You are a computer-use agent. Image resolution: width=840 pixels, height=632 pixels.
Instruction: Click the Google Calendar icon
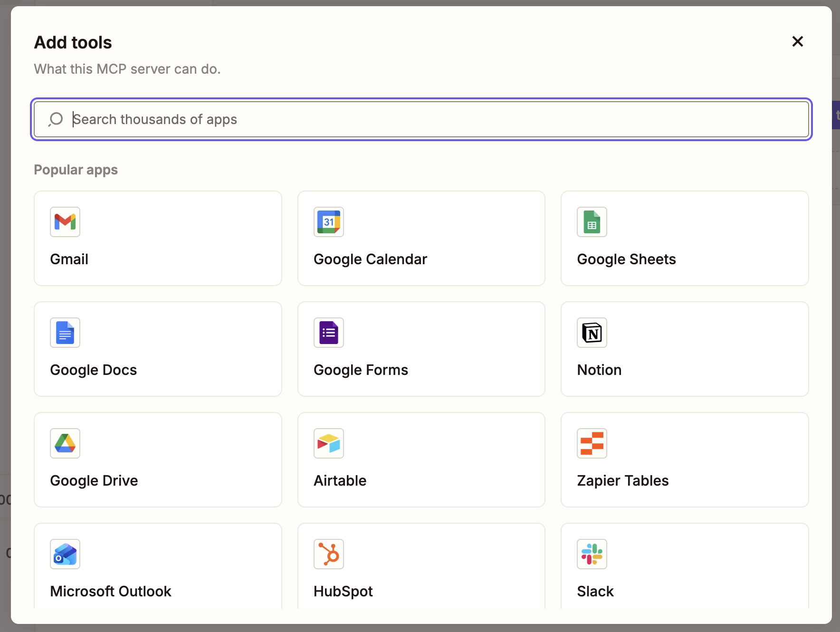[328, 222]
